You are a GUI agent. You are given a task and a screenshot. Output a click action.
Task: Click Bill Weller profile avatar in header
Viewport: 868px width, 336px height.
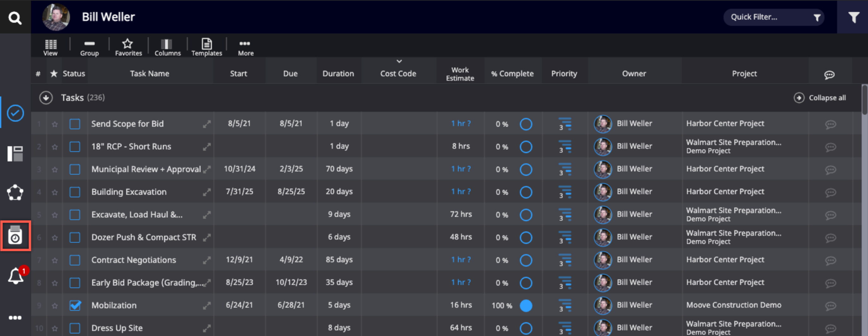(x=56, y=17)
